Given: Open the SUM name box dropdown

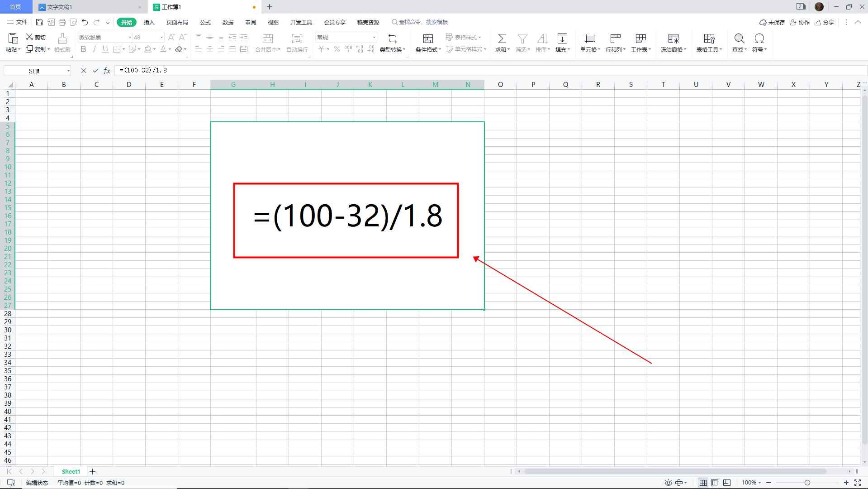Looking at the screenshot, I should 68,71.
